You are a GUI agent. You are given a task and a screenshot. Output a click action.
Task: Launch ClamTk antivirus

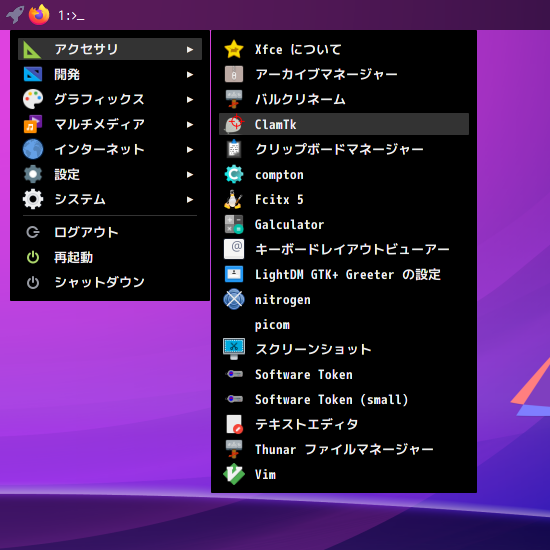(344, 124)
